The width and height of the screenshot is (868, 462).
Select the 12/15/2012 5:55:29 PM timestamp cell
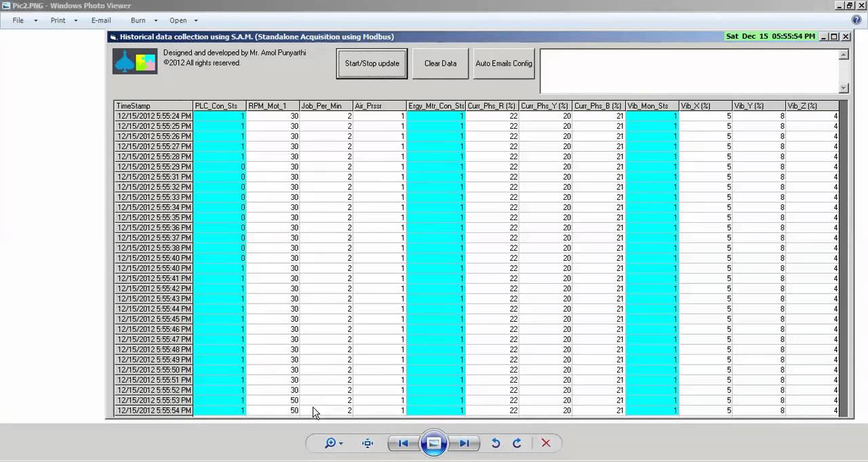coord(153,167)
